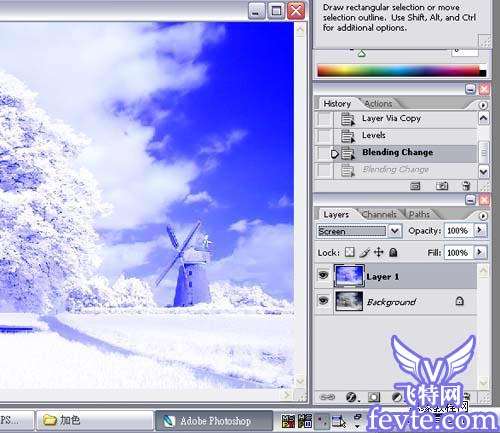Switch to the Actions tab
500x433 pixels.
tap(378, 104)
